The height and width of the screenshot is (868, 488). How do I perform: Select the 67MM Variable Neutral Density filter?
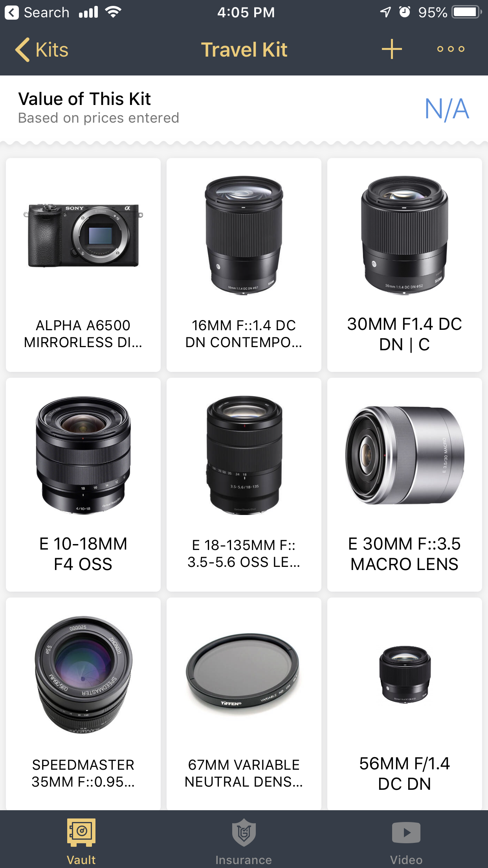click(244, 704)
